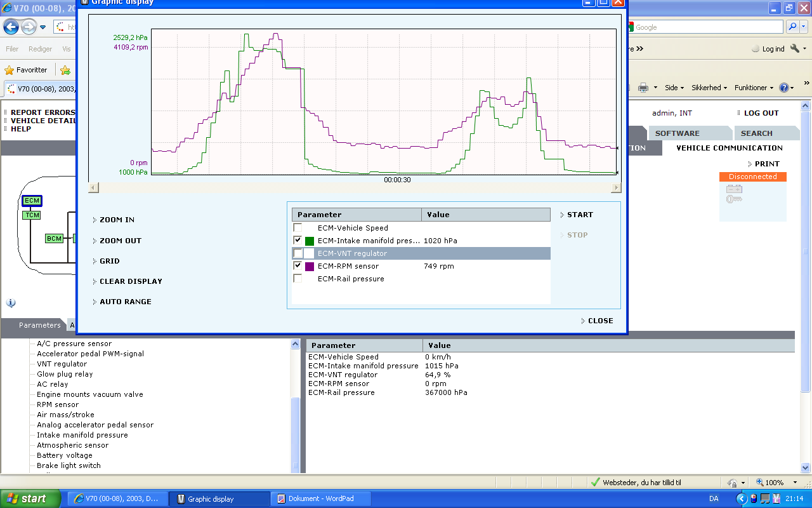Open the Filer menu
Viewport: 812px width, 508px height.
click(x=12, y=49)
